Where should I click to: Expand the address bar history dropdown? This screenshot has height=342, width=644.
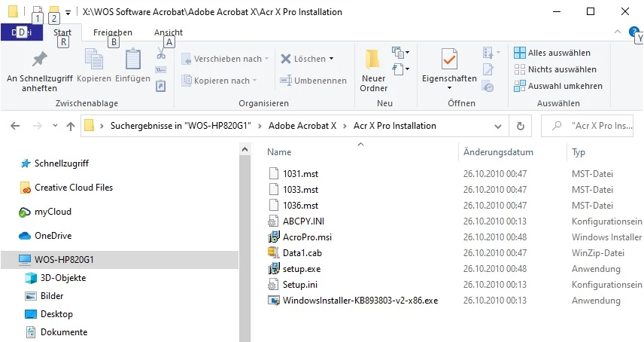[498, 127]
